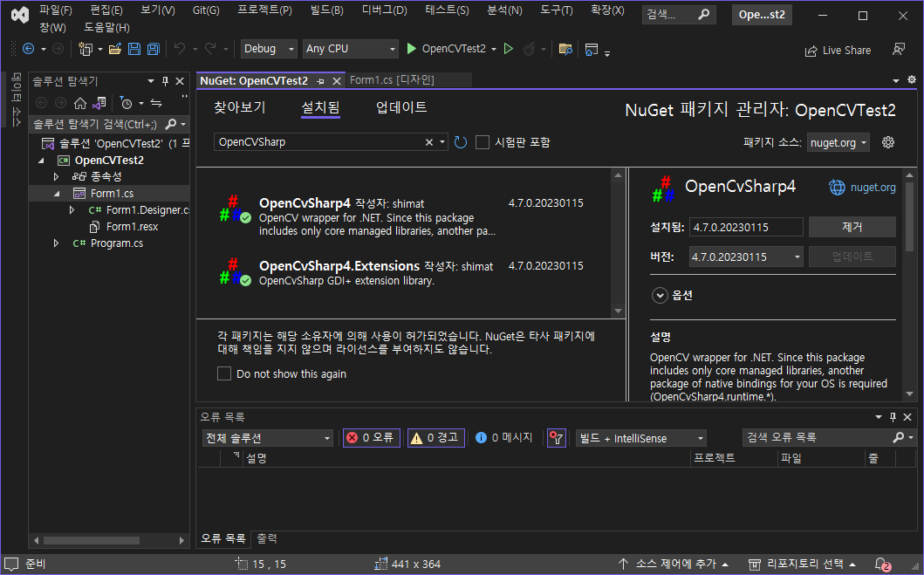Viewport: 924px width, 575px height.
Task: Click the NuGet package search field
Action: [x=318, y=142]
